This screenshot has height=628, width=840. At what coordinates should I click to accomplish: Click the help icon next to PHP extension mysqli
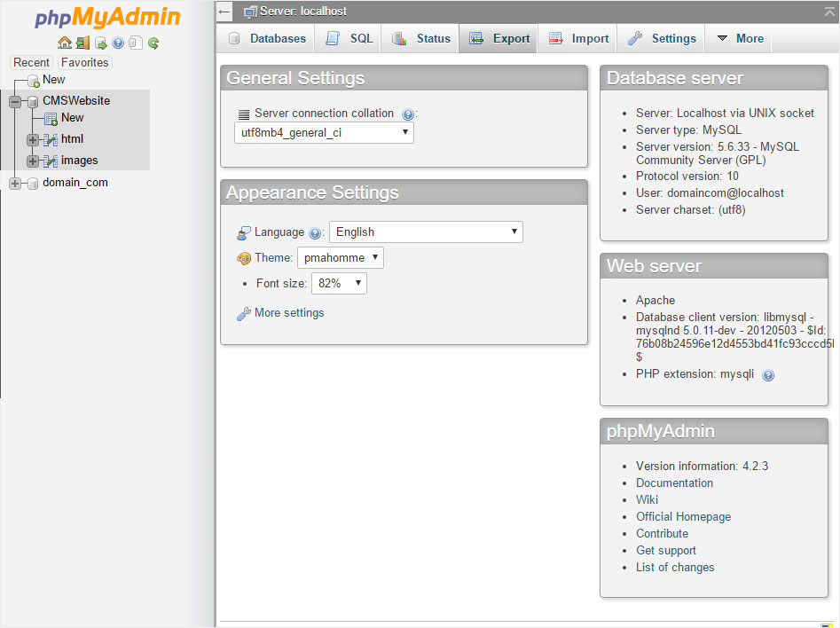767,375
